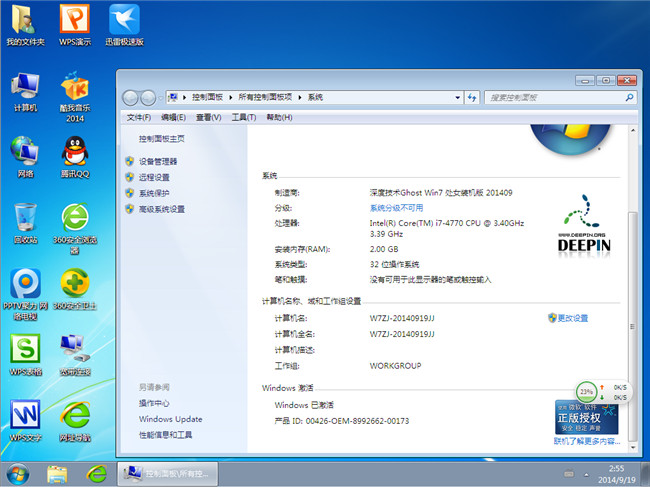Click the 正版授权 genuine badge

(x=587, y=418)
